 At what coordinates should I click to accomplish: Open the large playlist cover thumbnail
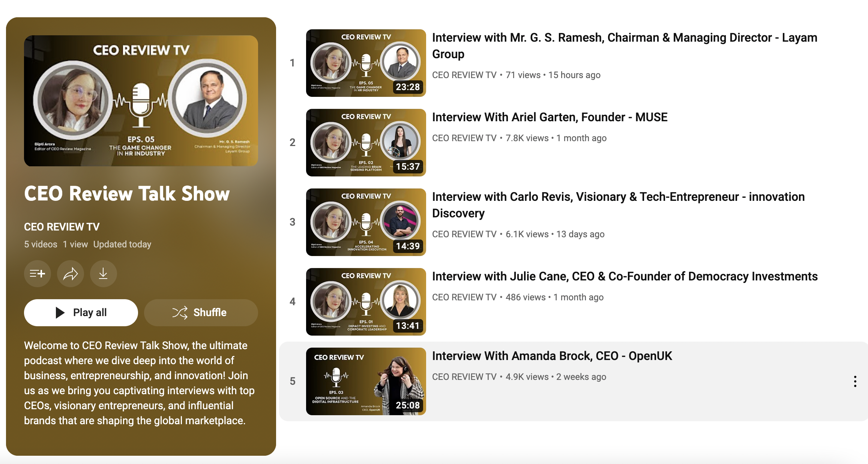(141, 101)
